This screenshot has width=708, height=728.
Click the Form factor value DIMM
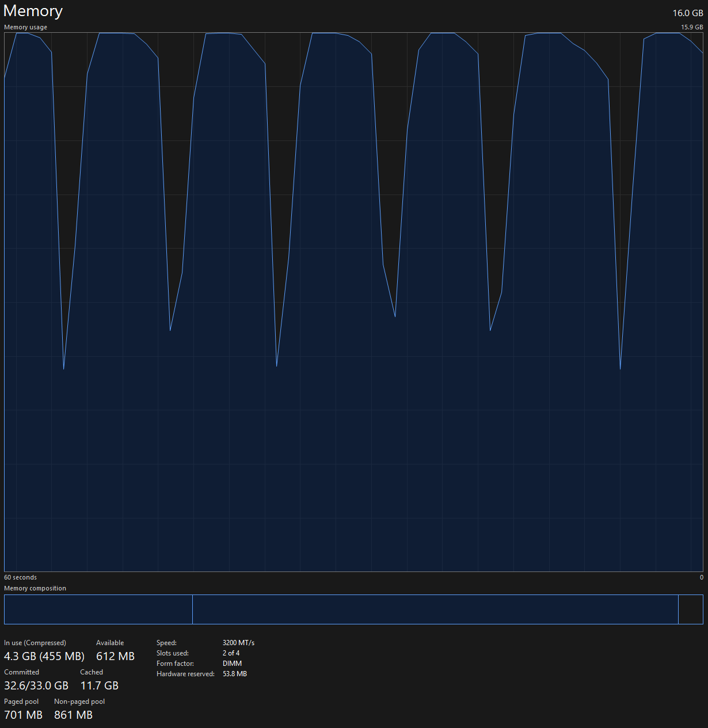pos(232,664)
